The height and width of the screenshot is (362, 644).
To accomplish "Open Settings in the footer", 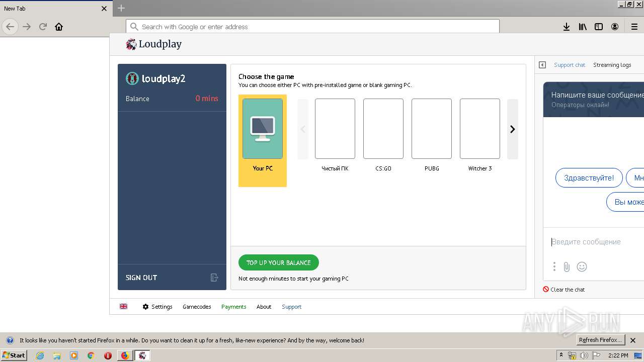I will (x=157, y=307).
